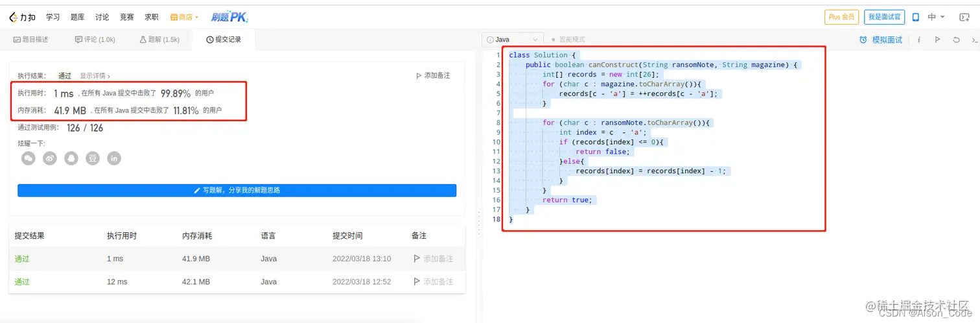
Task: Add note for the 13:10 submission
Action: 433,259
